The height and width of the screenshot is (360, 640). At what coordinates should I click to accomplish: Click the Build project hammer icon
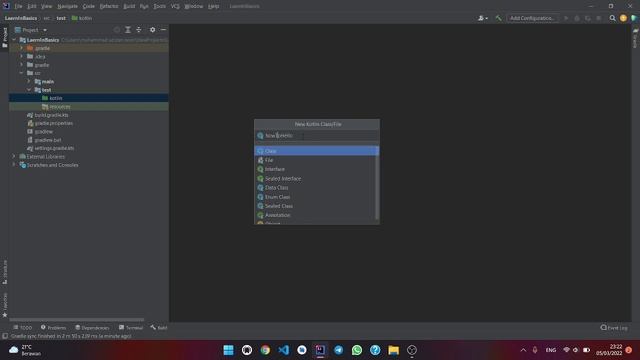tap(498, 18)
